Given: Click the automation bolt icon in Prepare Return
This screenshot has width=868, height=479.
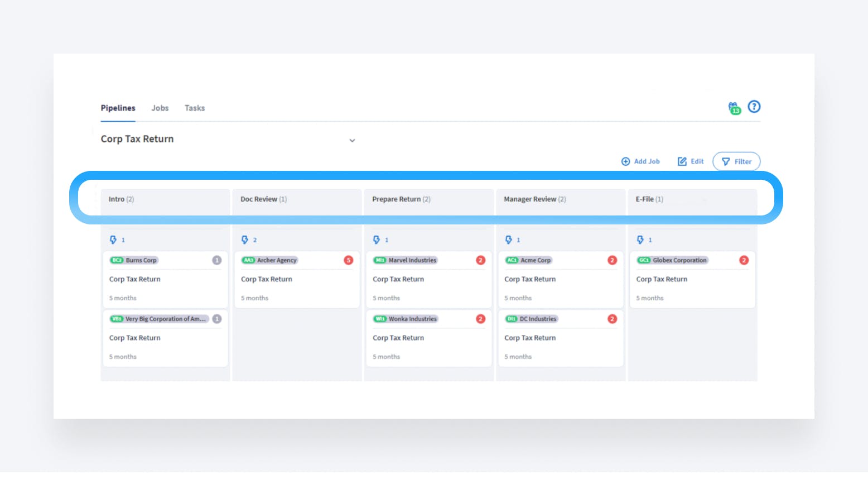Looking at the screenshot, I should 377,240.
